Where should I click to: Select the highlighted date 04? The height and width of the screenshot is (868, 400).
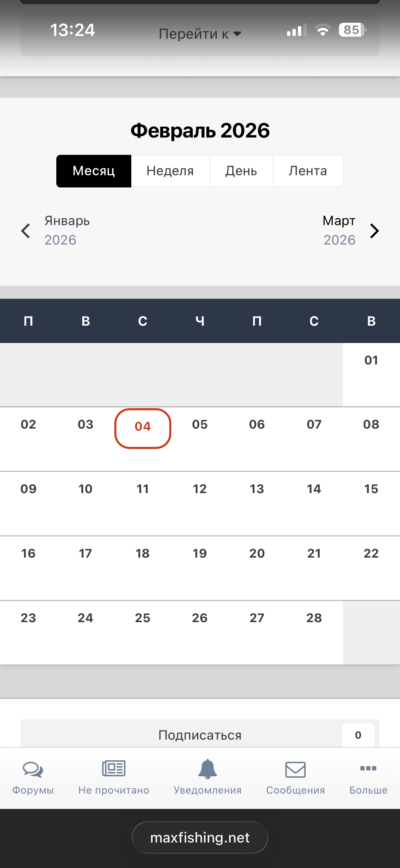coord(142,427)
